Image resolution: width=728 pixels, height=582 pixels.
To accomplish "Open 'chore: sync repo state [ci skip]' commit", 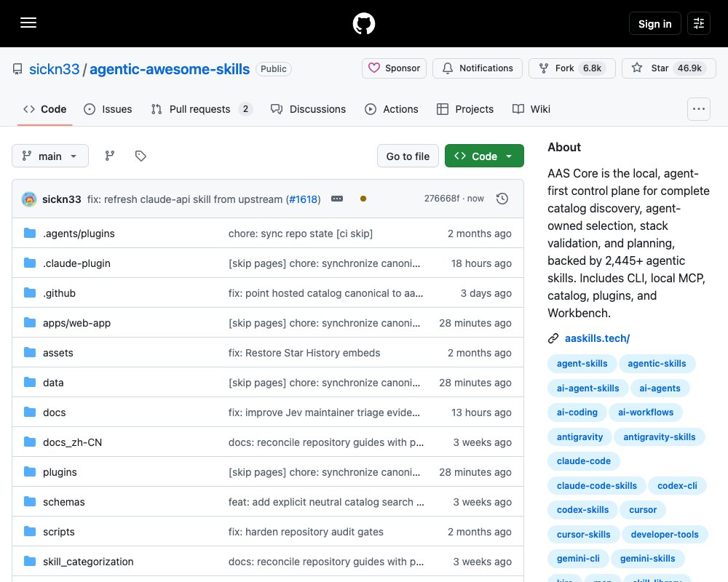I will [301, 234].
